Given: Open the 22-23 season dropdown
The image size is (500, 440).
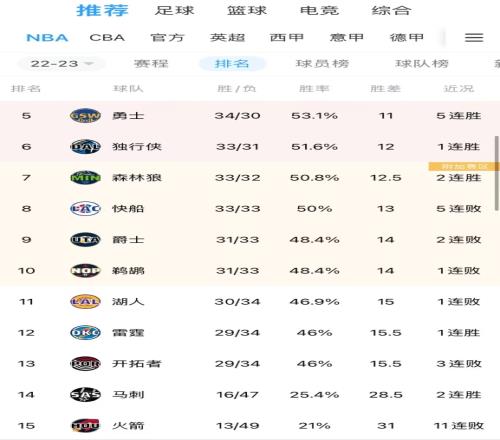Looking at the screenshot, I should [x=62, y=63].
